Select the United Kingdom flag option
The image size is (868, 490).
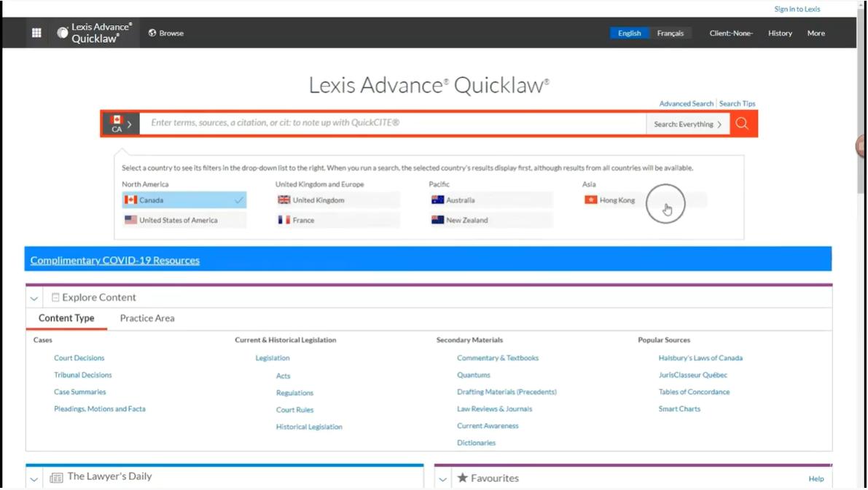coord(284,200)
